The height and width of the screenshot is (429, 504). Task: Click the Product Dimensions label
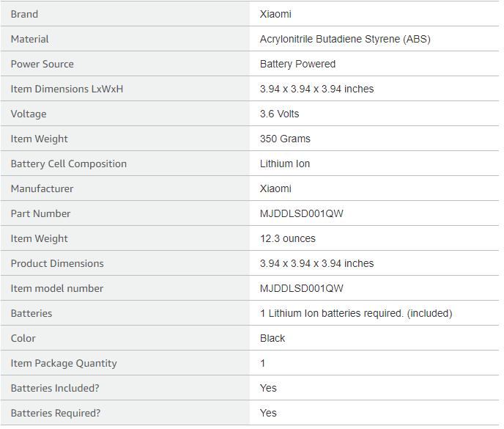(57, 263)
